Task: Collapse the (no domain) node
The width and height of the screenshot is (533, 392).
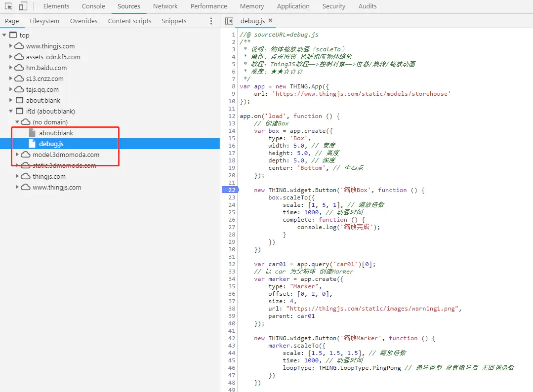Action: click(x=17, y=122)
